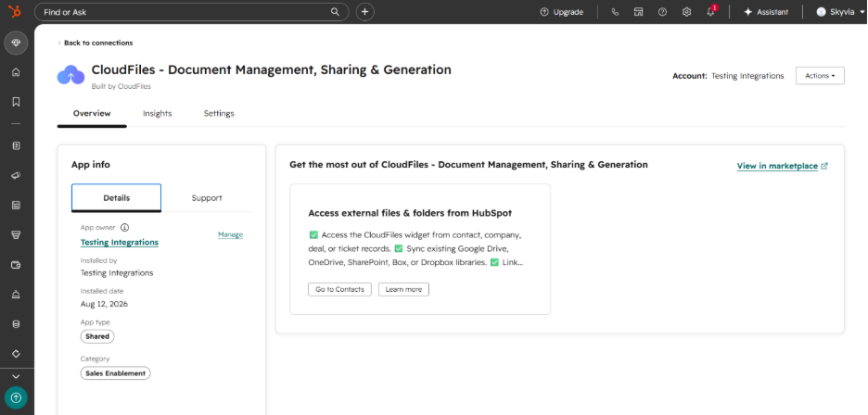Expand the sidebar with the down chevron

click(16, 377)
